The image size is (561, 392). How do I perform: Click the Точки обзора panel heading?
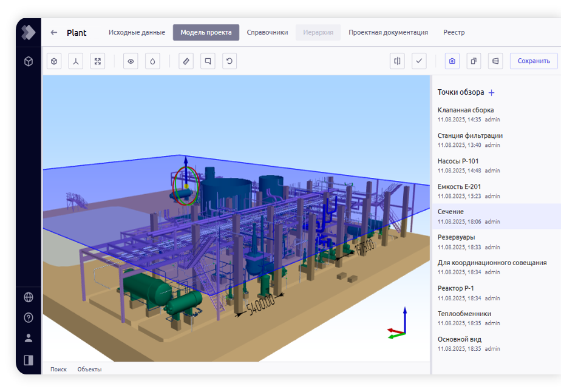[460, 92]
